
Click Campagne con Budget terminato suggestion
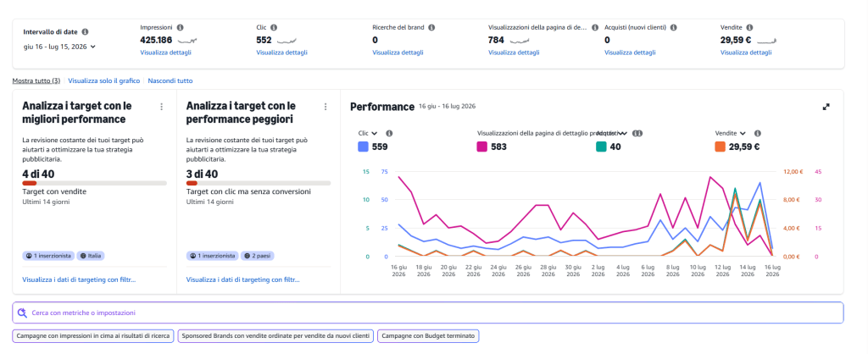tap(428, 335)
